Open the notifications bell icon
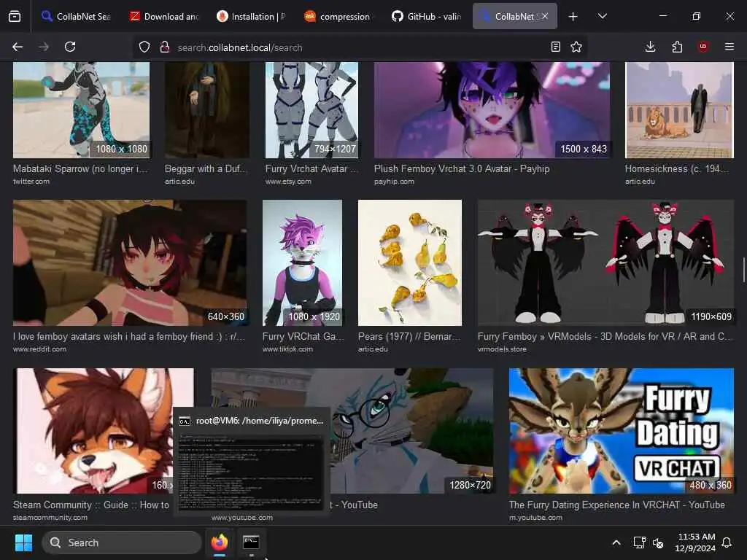The image size is (747, 560). point(727,542)
